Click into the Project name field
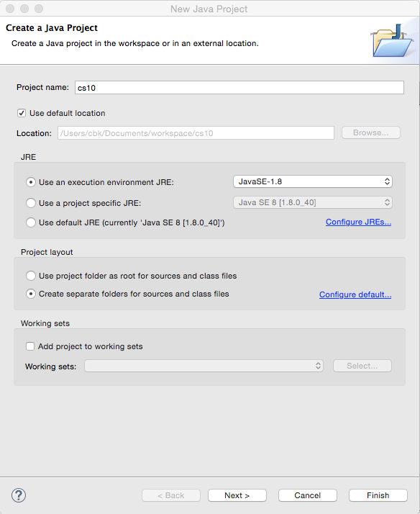 pyautogui.click(x=239, y=88)
